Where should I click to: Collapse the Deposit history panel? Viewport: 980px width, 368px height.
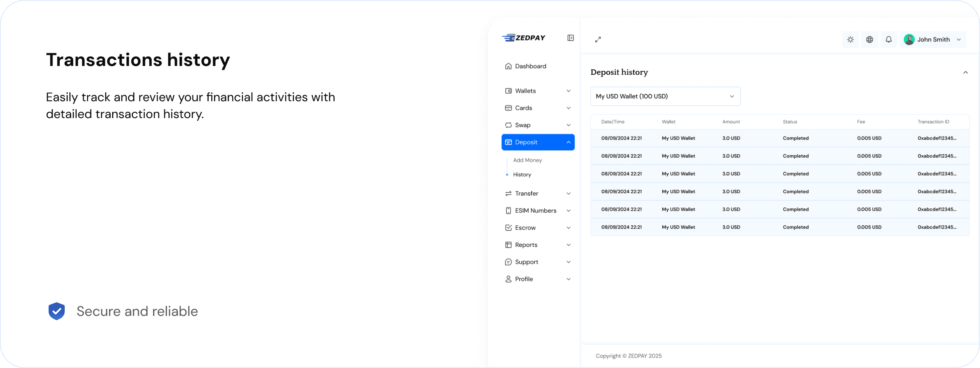(x=965, y=72)
